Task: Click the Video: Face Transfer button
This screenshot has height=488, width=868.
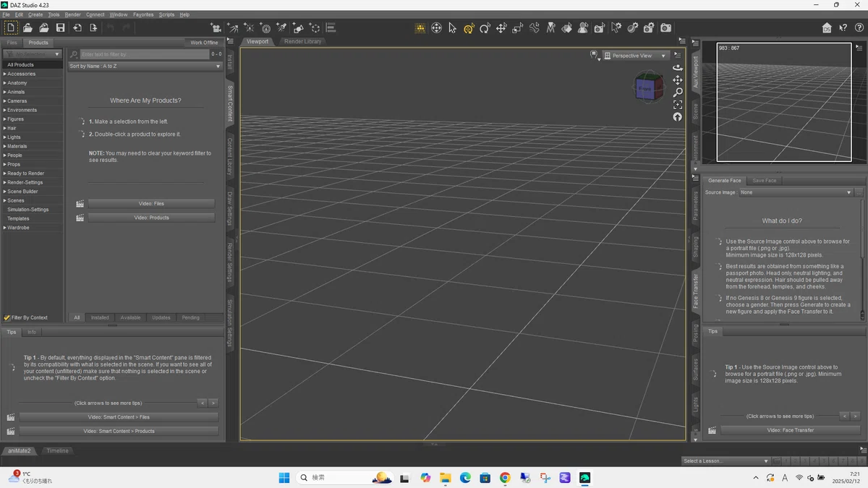Action: pos(791,430)
